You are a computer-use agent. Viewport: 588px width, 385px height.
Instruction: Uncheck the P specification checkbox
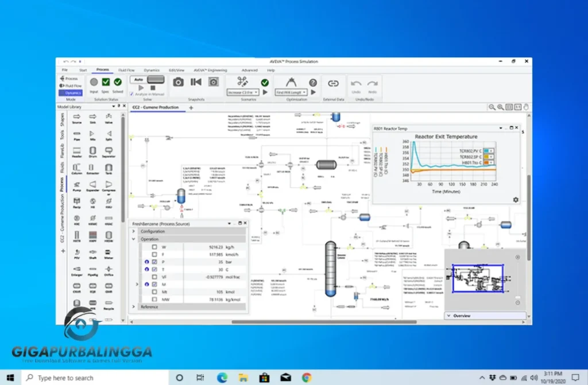[x=154, y=262]
